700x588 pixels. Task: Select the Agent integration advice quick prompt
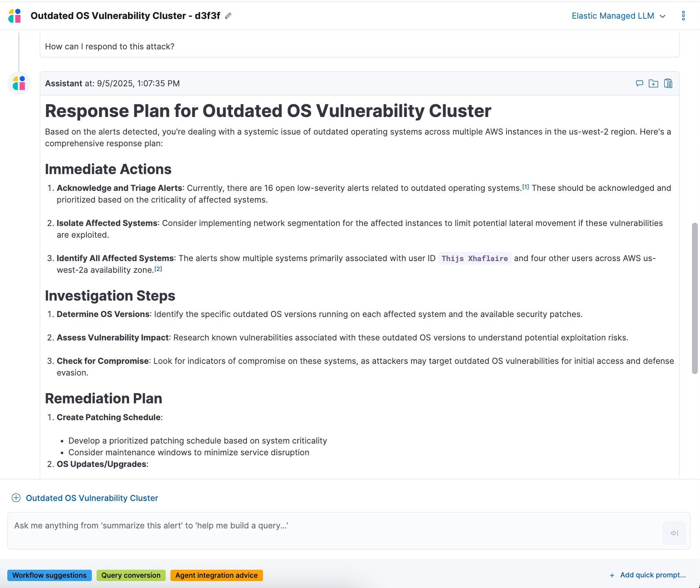(x=216, y=575)
